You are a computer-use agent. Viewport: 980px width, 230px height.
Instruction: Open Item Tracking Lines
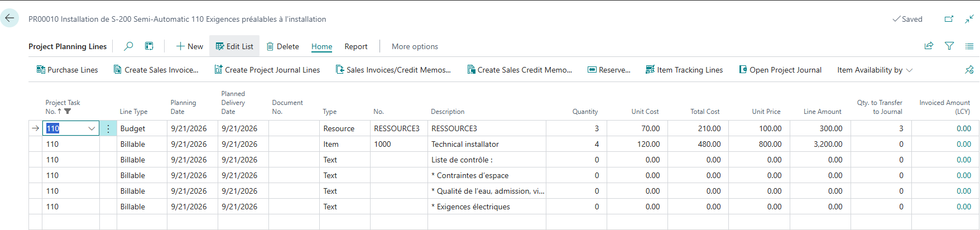684,70
